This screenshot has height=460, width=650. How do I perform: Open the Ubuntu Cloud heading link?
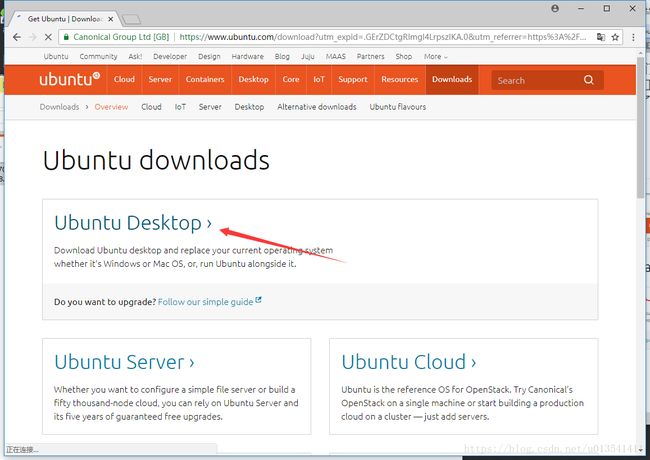click(x=408, y=362)
